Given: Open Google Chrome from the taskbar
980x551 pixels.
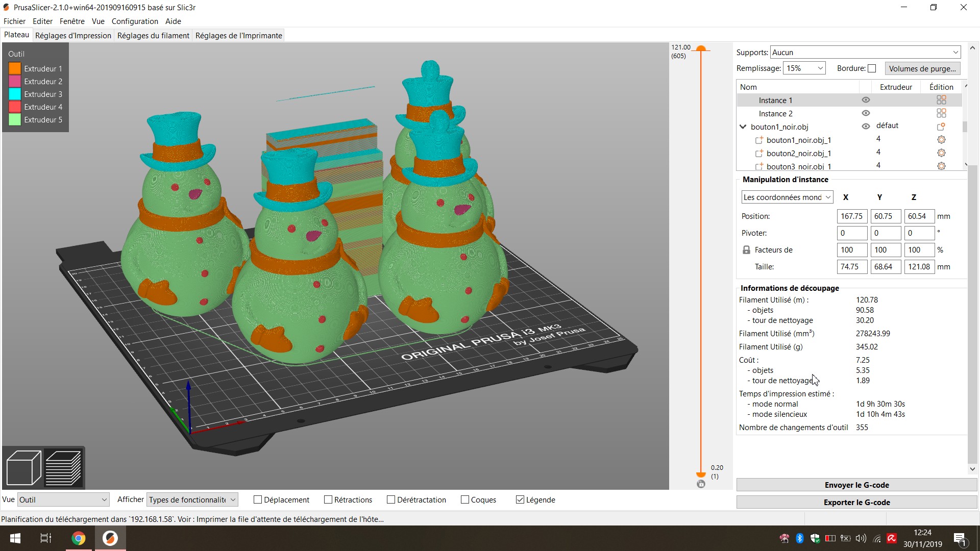Looking at the screenshot, I should [78, 538].
